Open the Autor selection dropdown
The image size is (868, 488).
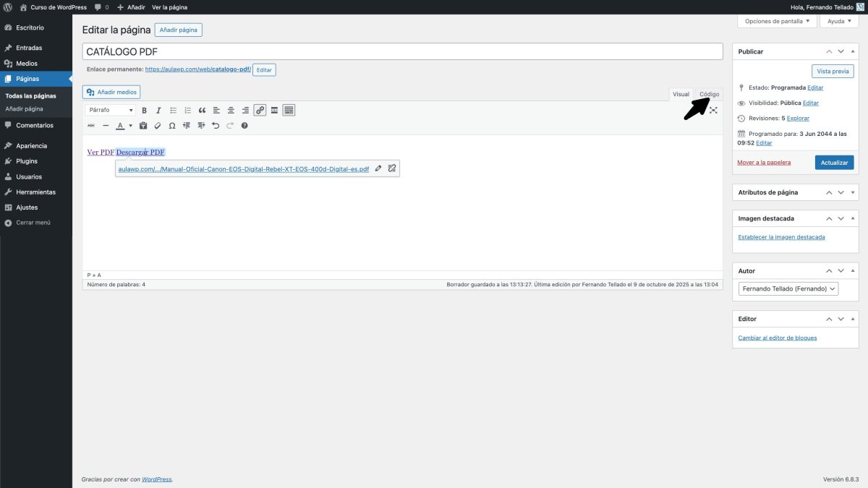788,288
